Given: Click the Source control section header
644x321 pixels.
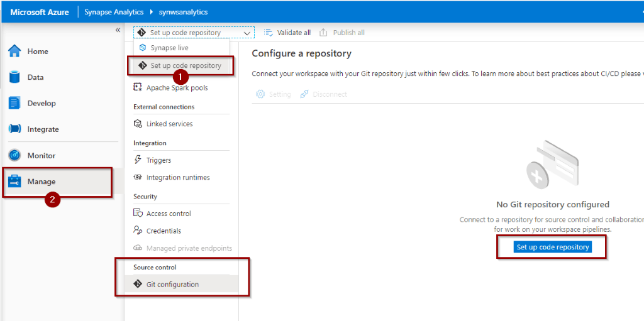Looking at the screenshot, I should (x=155, y=267).
